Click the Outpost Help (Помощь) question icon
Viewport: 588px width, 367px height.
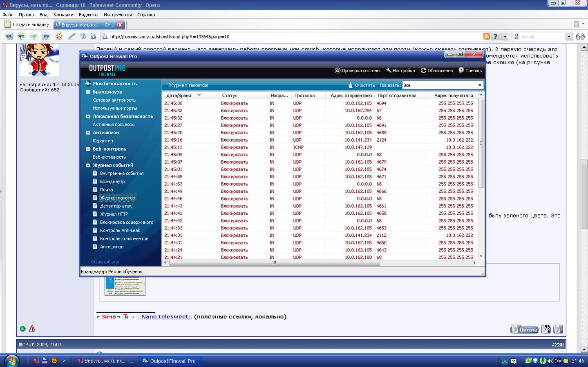pos(461,71)
